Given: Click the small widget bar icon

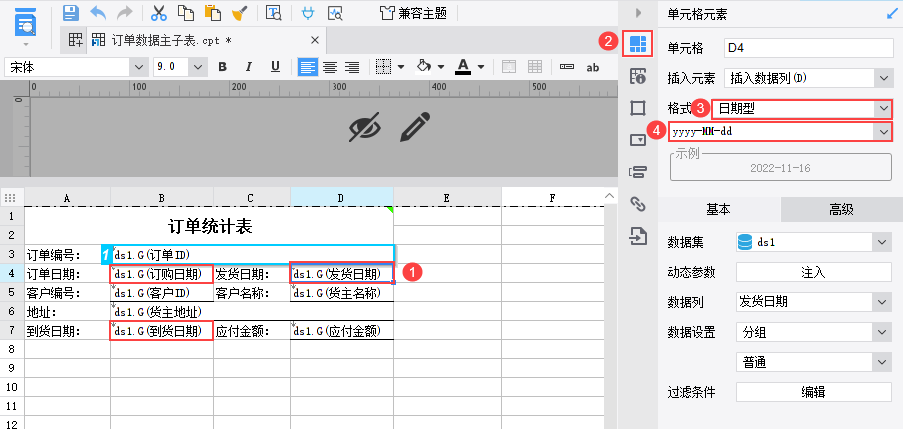Looking at the screenshot, I should 567,67.
